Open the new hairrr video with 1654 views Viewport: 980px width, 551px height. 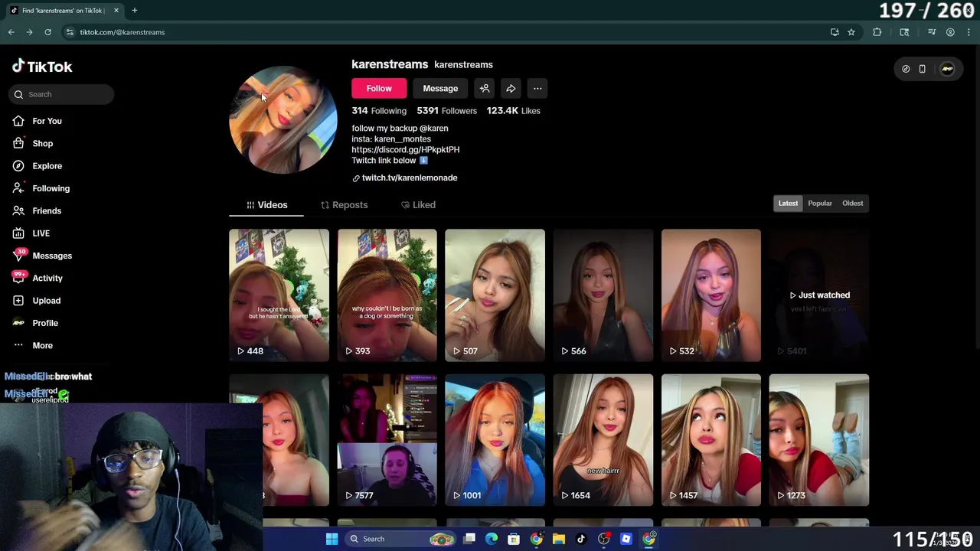click(x=603, y=440)
